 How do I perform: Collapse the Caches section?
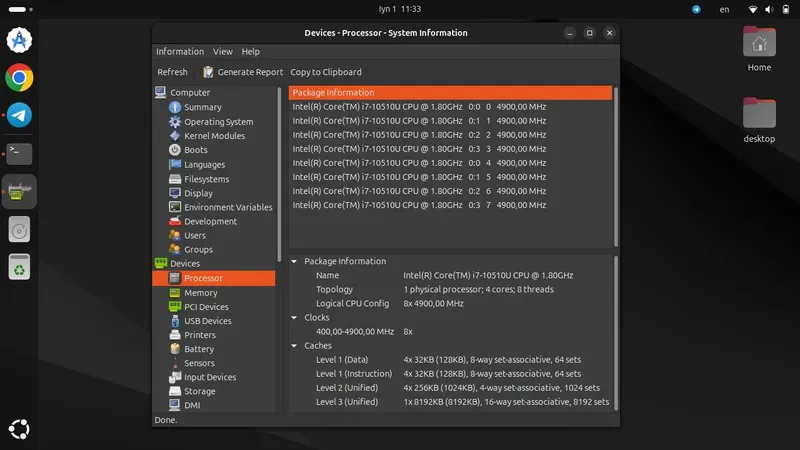[294, 345]
